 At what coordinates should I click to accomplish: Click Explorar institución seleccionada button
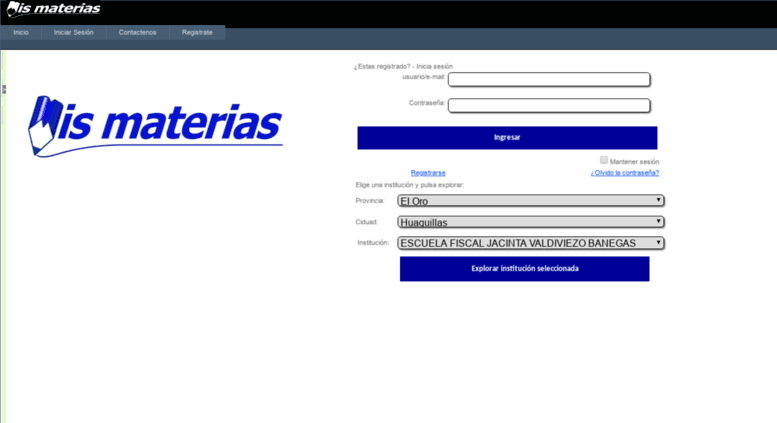(x=525, y=269)
